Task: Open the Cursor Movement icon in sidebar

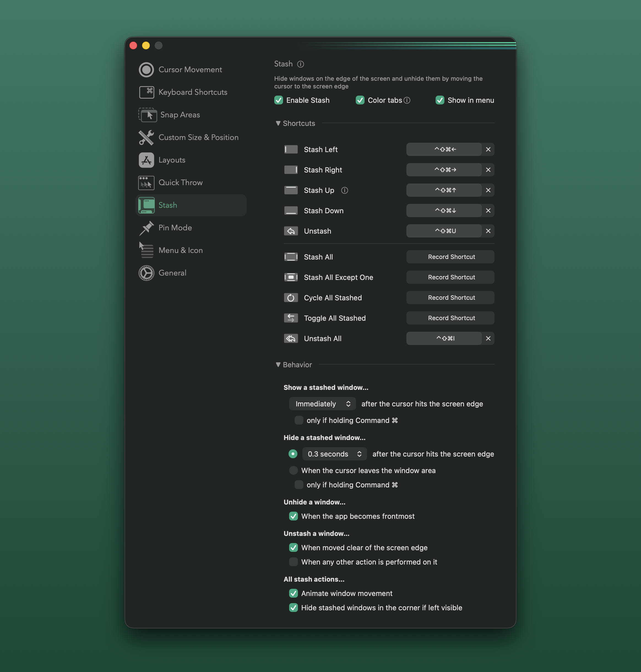Action: (146, 69)
